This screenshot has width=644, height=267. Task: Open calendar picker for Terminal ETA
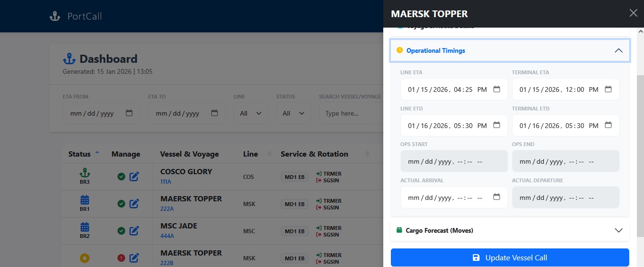tap(608, 89)
